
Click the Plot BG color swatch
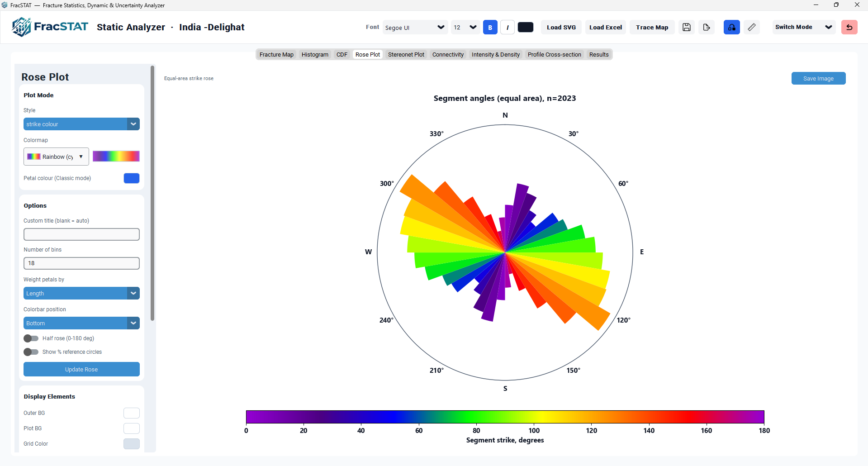click(132, 428)
